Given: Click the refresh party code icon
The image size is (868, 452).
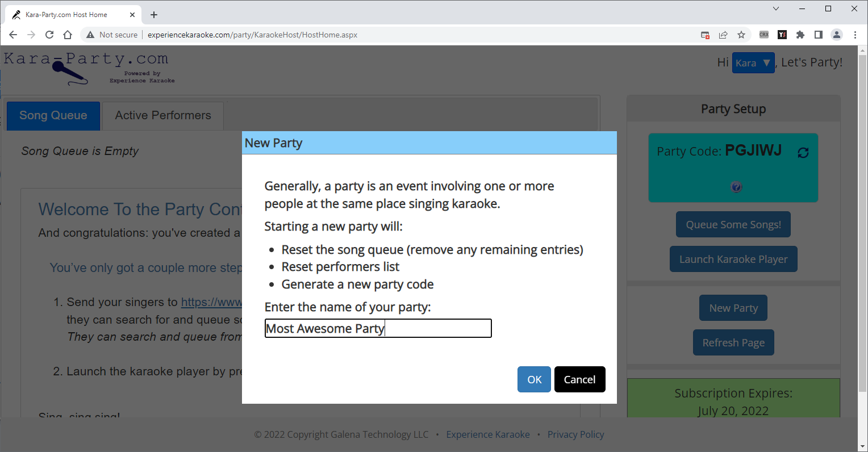Looking at the screenshot, I should (803, 153).
